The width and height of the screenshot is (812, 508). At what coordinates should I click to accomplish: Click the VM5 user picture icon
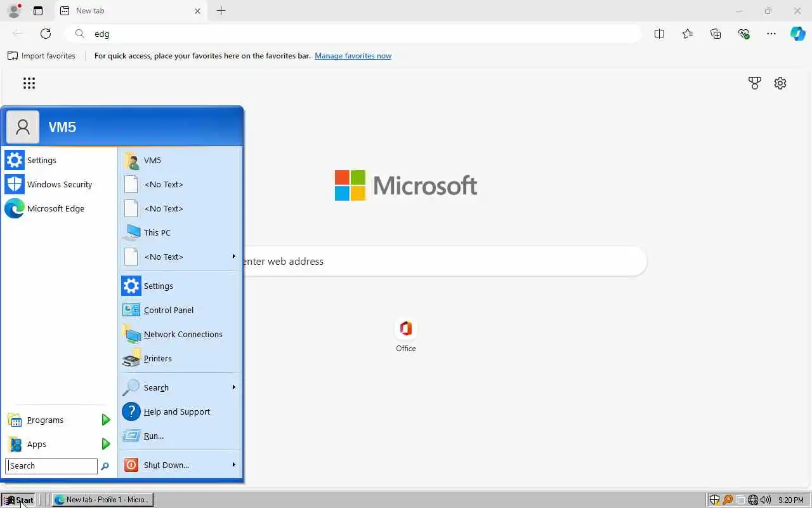23,127
